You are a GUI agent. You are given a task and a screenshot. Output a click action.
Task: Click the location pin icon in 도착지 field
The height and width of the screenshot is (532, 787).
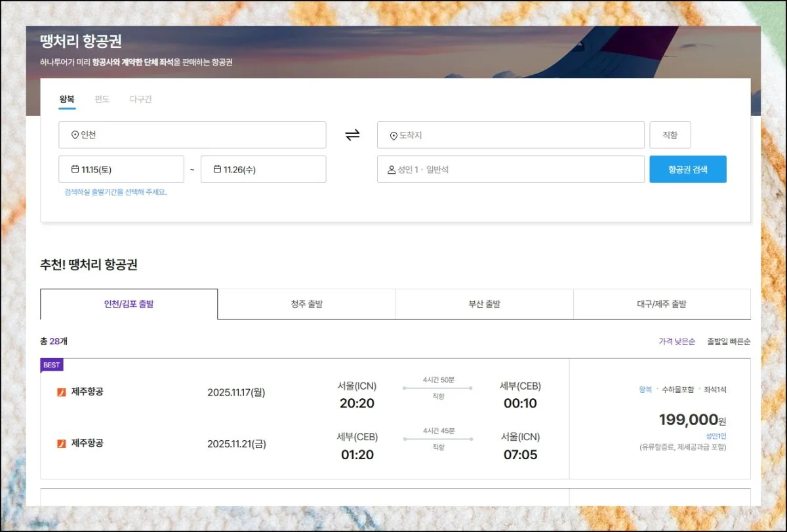[x=393, y=136]
